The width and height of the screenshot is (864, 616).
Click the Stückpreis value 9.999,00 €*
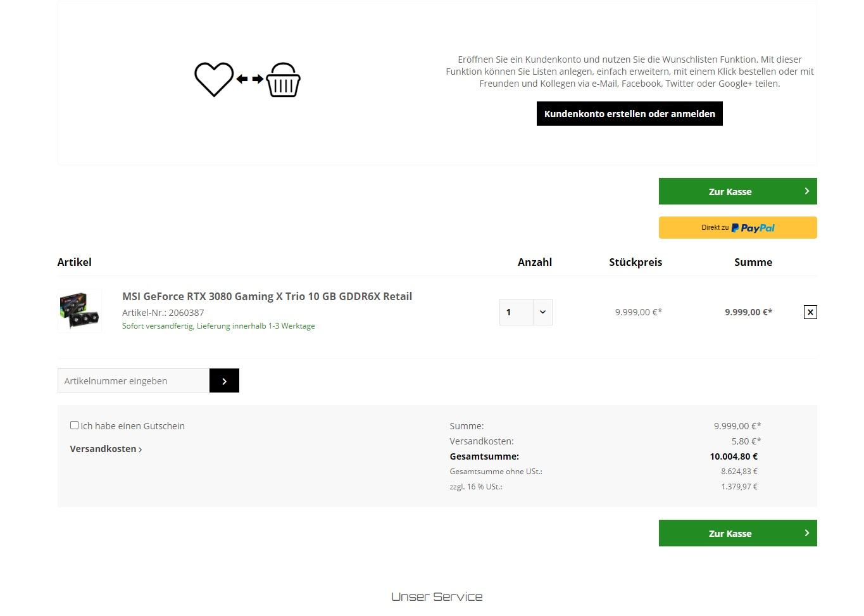(639, 312)
